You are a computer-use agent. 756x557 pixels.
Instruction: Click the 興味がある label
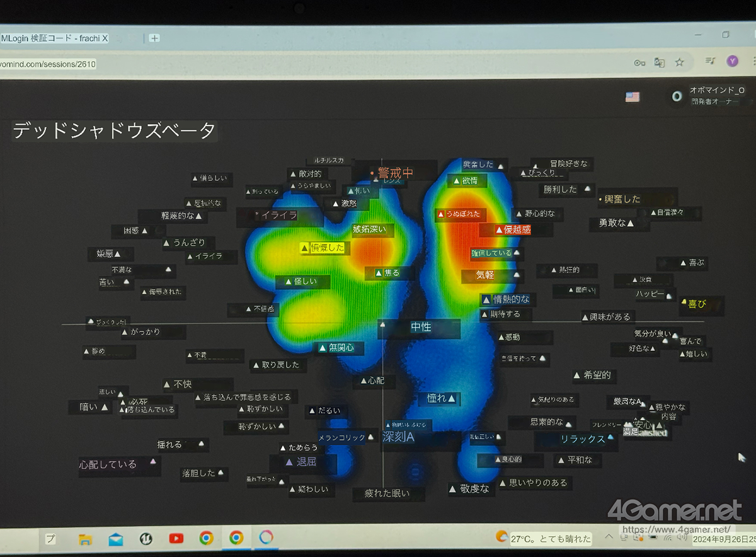(x=606, y=316)
